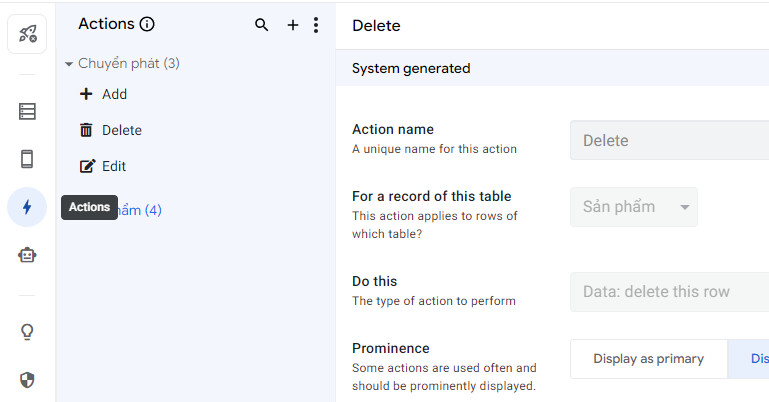The image size is (769, 402).
Task: Select the Edit action in the list
Action: pos(113,166)
